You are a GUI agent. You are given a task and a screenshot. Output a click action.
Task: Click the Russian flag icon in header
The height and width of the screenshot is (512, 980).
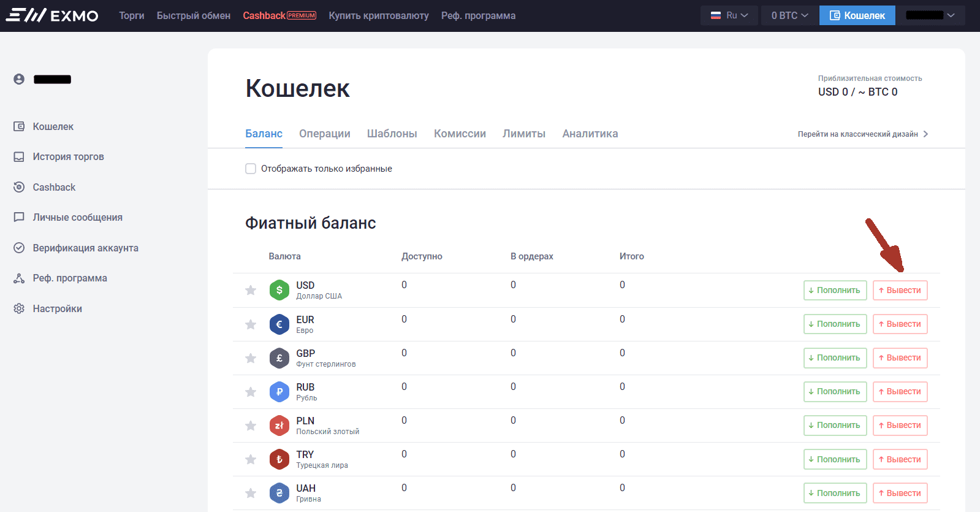click(716, 15)
